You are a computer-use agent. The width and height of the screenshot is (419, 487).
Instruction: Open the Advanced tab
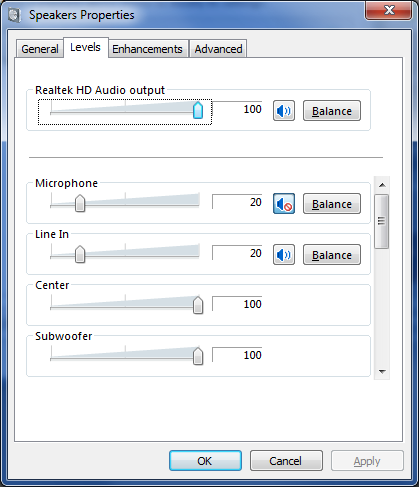(218, 49)
